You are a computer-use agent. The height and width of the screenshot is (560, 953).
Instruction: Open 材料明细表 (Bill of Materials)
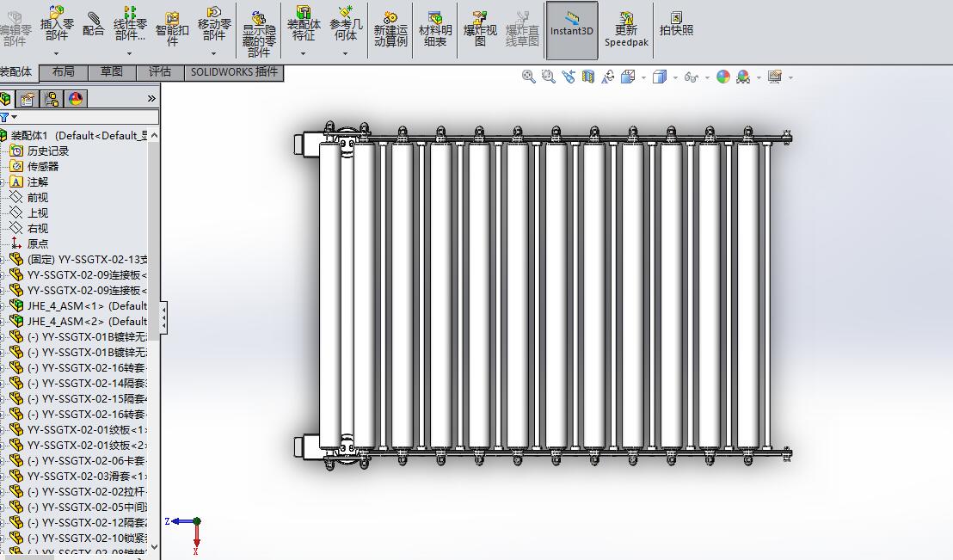pyautogui.click(x=435, y=29)
